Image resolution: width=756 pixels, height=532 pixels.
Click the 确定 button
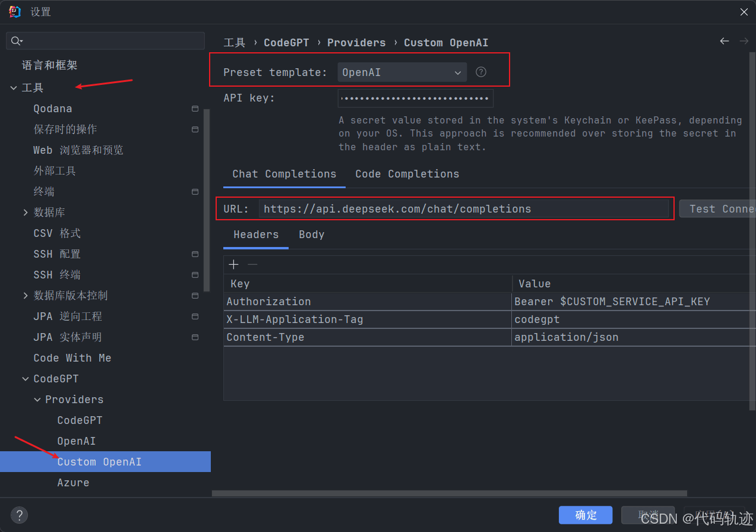[x=586, y=515]
